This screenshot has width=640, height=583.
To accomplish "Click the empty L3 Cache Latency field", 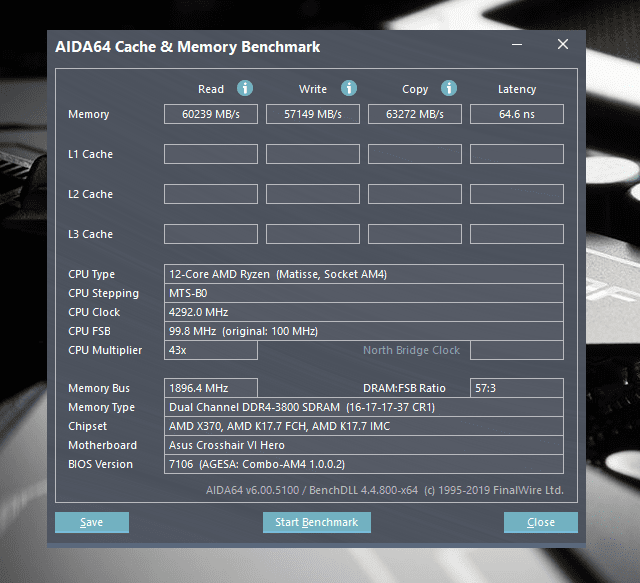I will point(517,234).
